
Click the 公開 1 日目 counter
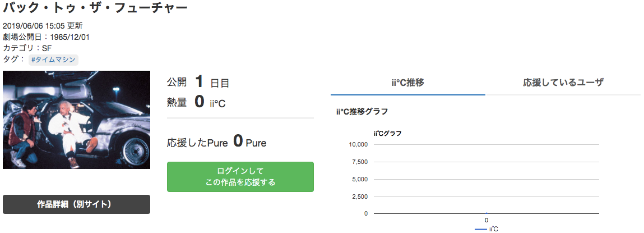click(198, 82)
